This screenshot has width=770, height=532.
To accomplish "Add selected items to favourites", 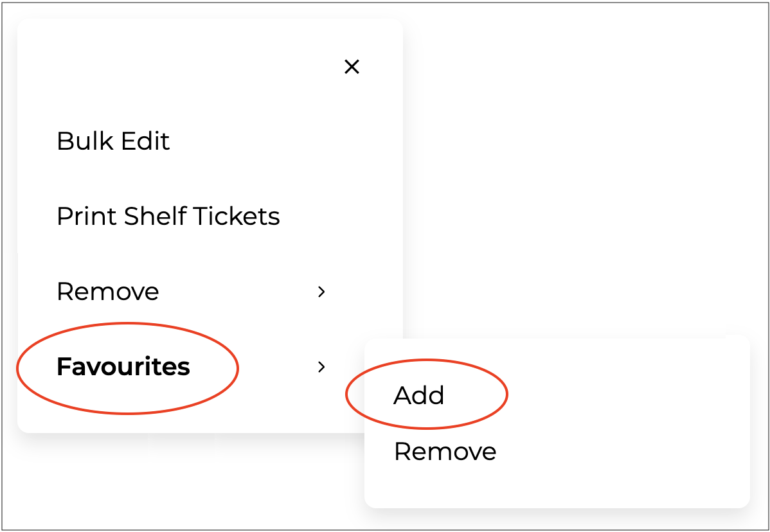I will 419,395.
